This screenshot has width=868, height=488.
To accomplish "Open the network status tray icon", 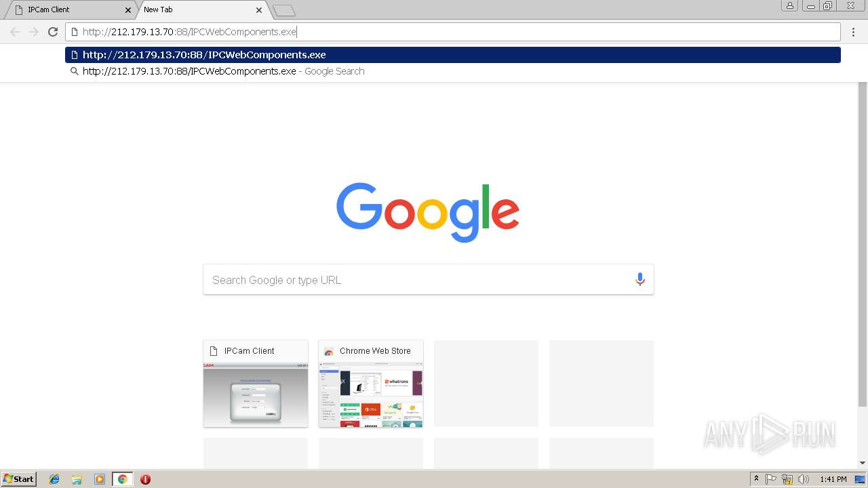I will (787, 479).
